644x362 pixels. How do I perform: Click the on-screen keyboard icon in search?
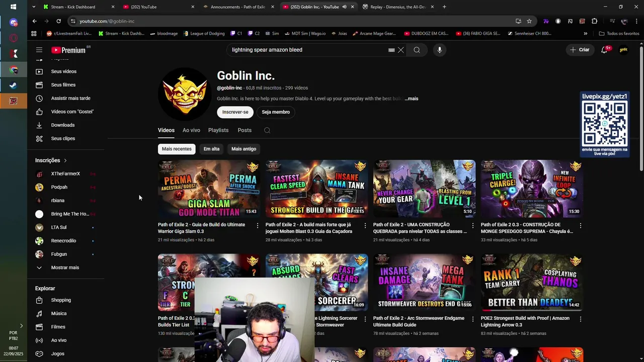(391, 50)
